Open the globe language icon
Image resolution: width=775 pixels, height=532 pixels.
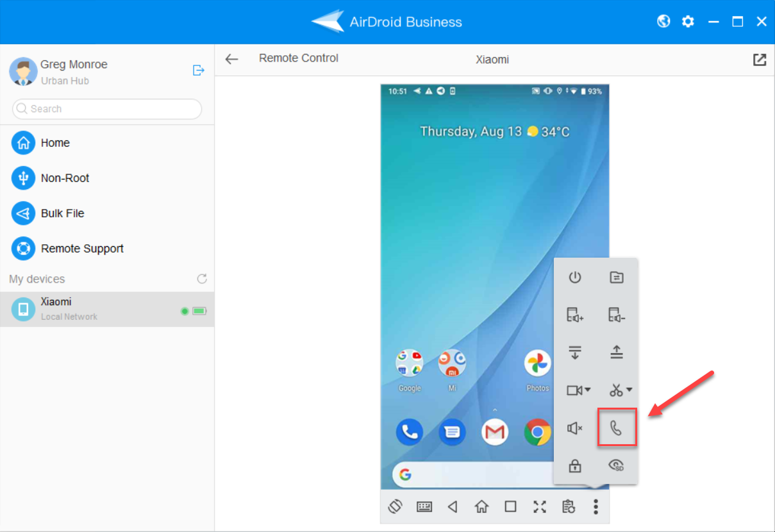(x=664, y=21)
